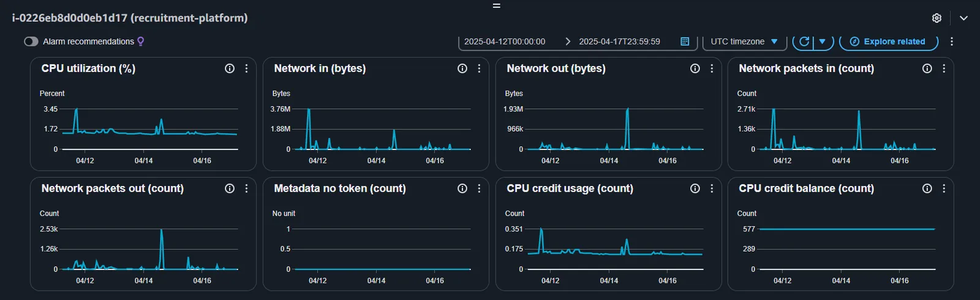The image size is (980, 300).
Task: Open Network packets out actions menu
Action: tap(246, 189)
